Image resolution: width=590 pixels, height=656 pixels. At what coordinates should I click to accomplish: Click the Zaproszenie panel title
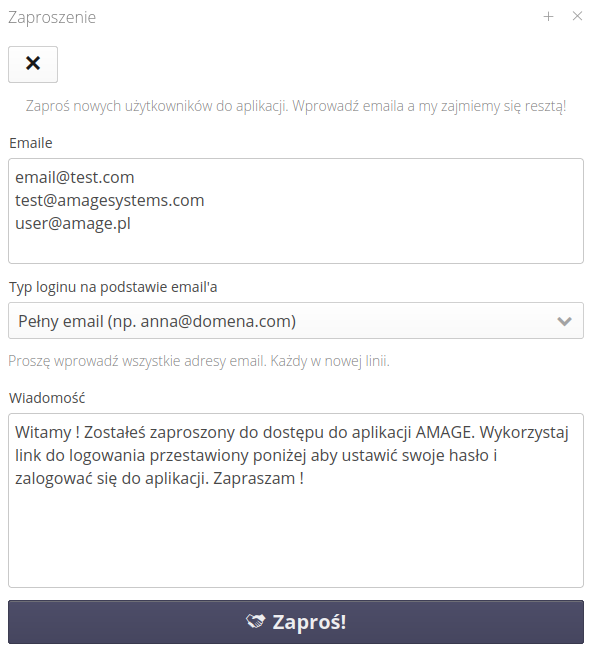(52, 18)
